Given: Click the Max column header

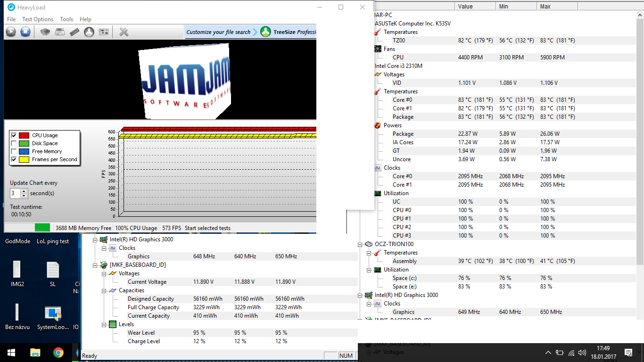Looking at the screenshot, I should (545, 7).
